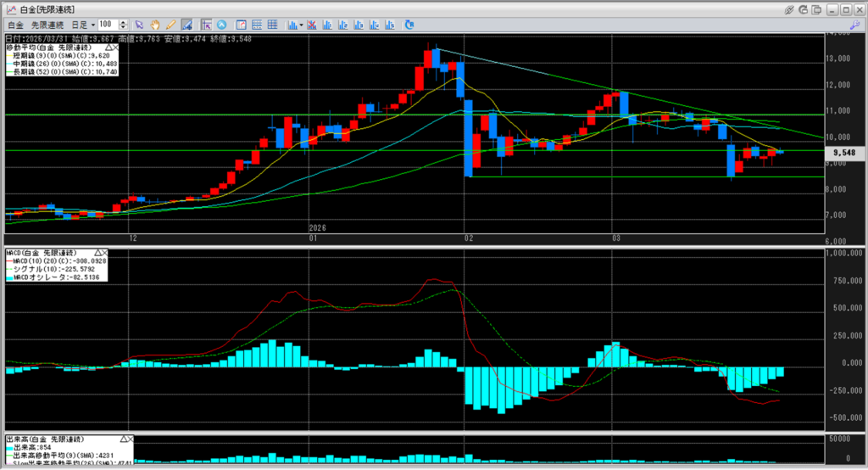Click the 先限連続 contract menu item
This screenshot has width=868, height=470.
pos(47,25)
